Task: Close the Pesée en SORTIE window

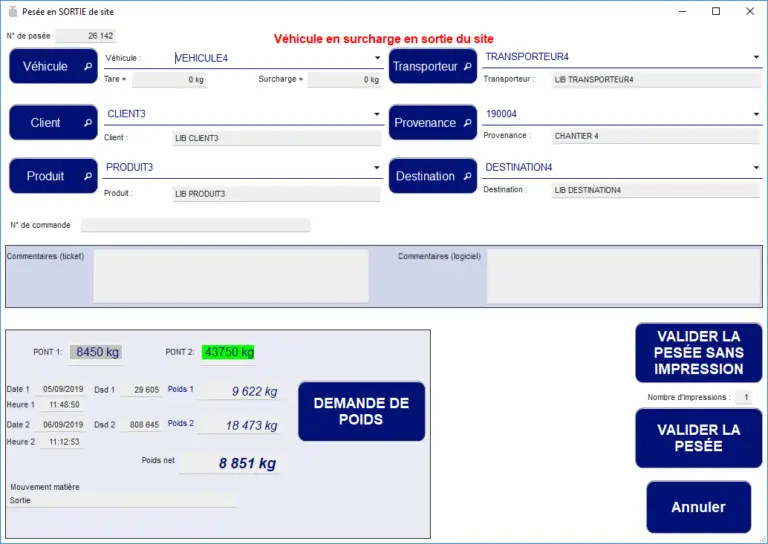Action: point(750,11)
